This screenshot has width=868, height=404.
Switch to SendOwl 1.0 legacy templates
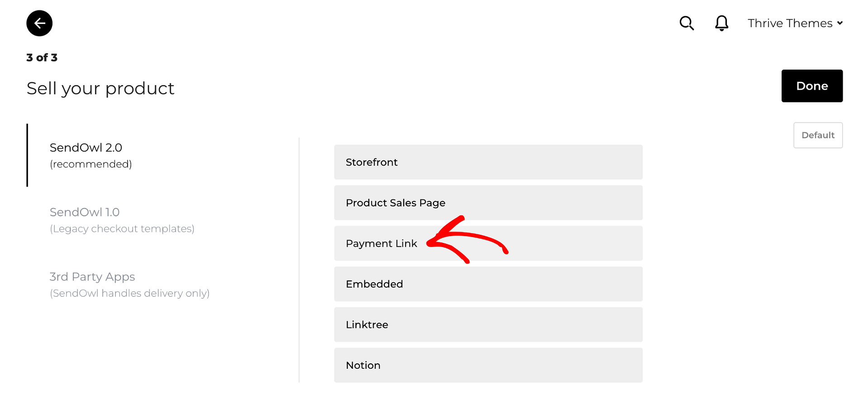coord(85,211)
